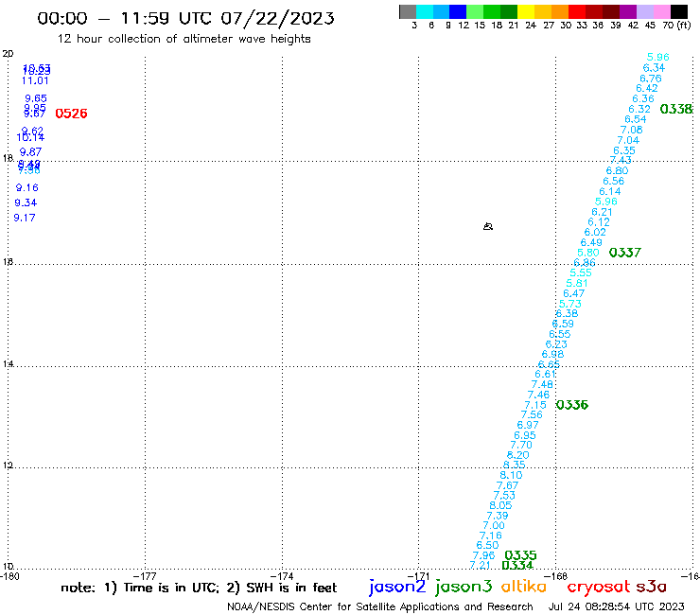Image resolution: width=700 pixels, height=615 pixels.
Task: Click the 7.08 wave height value
Action: 632,130
